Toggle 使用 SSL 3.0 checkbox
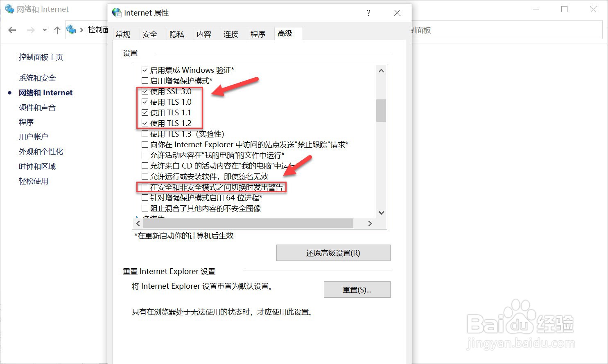The height and width of the screenshot is (364, 608). click(145, 91)
